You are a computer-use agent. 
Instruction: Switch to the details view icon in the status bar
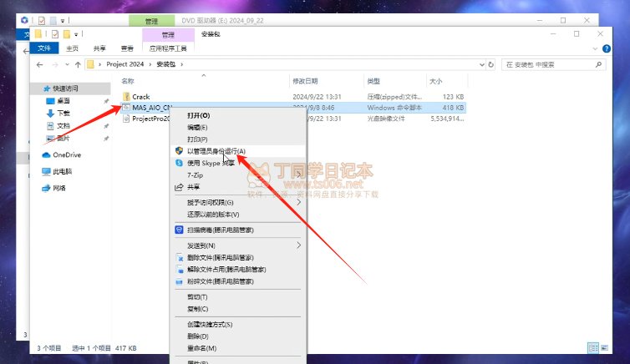pos(593,348)
